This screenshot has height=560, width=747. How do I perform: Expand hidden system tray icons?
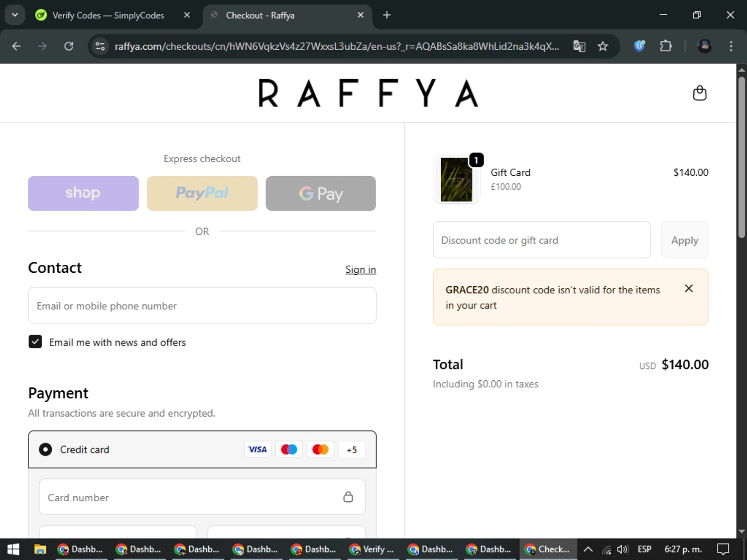click(x=588, y=550)
